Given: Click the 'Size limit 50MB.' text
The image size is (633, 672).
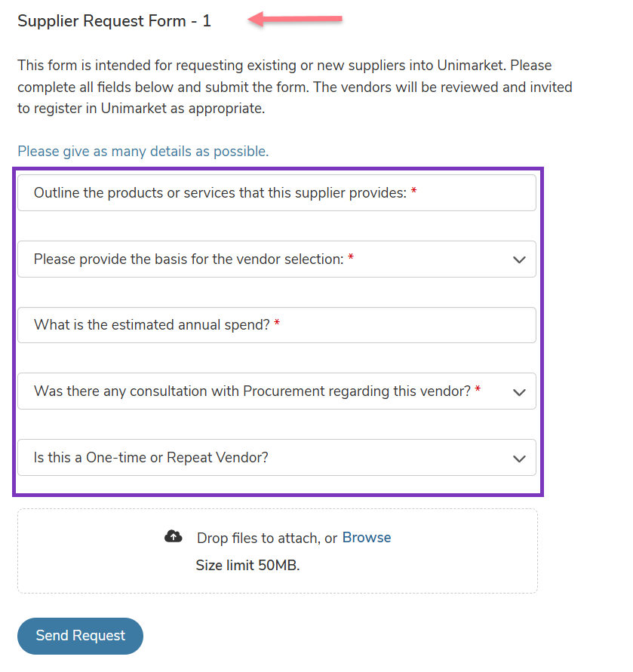Looking at the screenshot, I should pyautogui.click(x=248, y=566).
